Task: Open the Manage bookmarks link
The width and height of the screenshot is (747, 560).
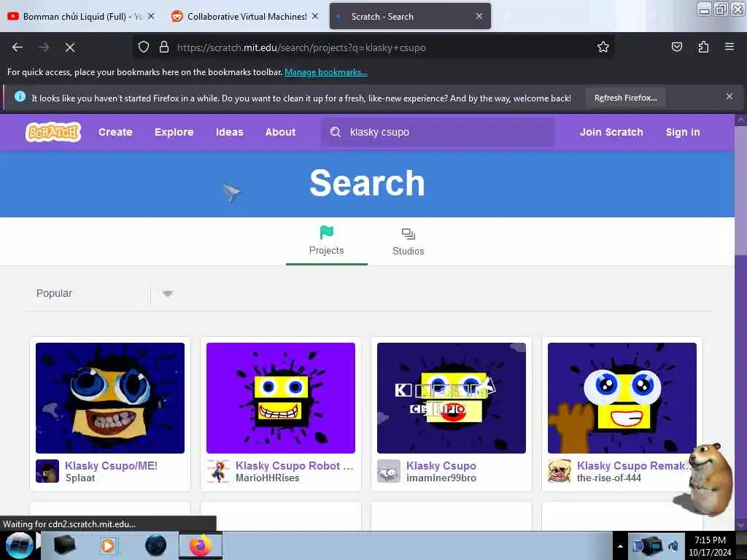Action: click(326, 72)
